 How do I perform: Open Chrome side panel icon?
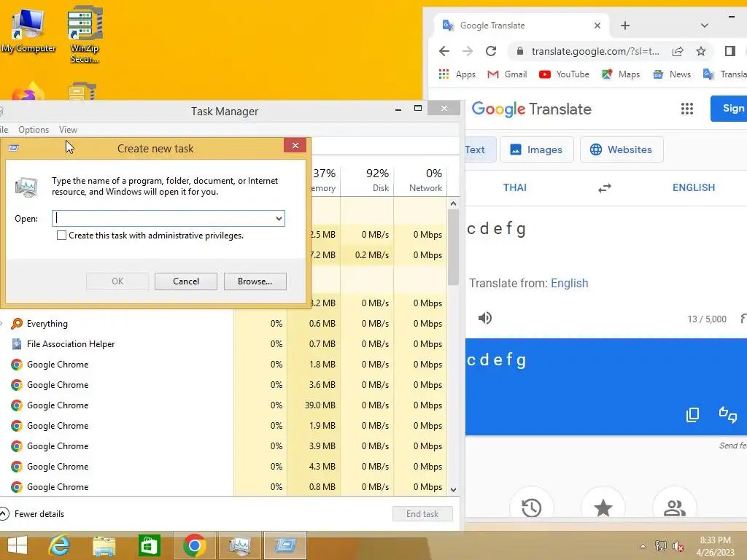tap(729, 51)
